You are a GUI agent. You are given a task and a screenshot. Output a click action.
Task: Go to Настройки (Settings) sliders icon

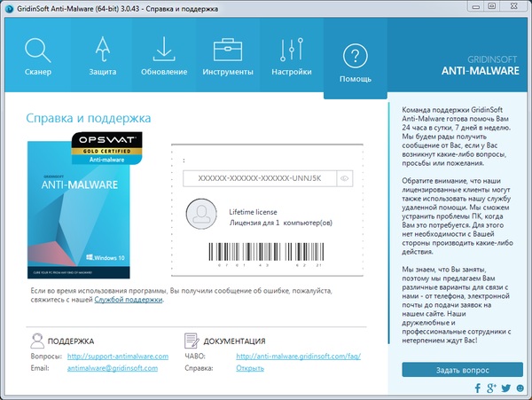pos(291,53)
